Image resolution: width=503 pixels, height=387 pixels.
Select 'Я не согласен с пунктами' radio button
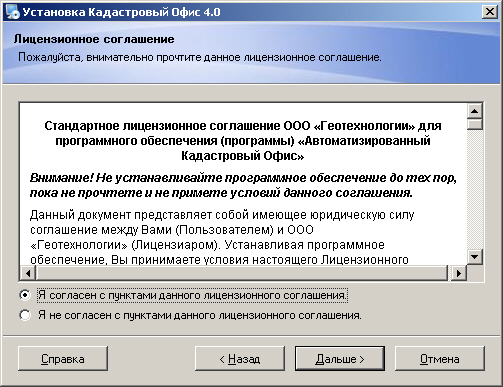(25, 315)
